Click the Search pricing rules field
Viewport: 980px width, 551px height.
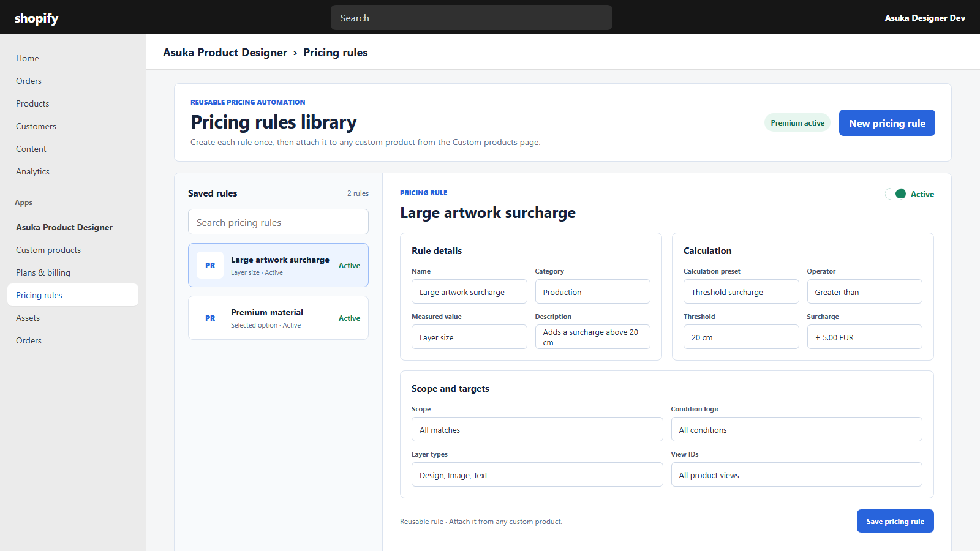point(278,222)
